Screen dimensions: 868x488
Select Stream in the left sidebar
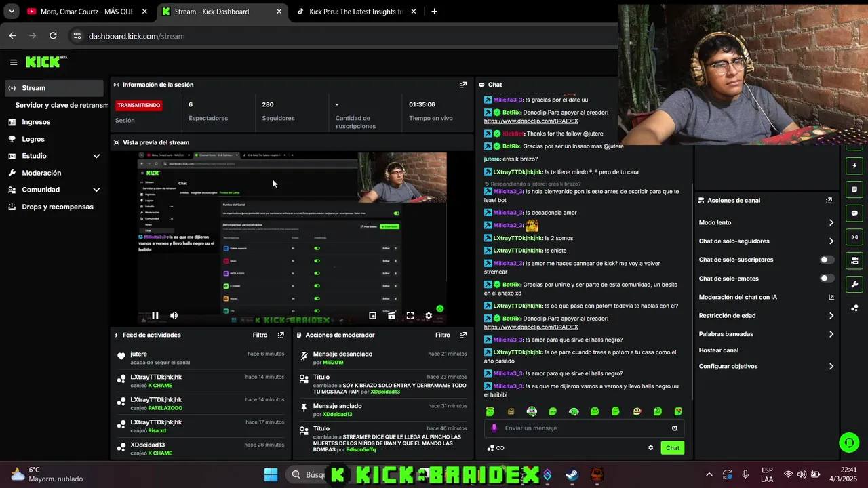pos(54,88)
